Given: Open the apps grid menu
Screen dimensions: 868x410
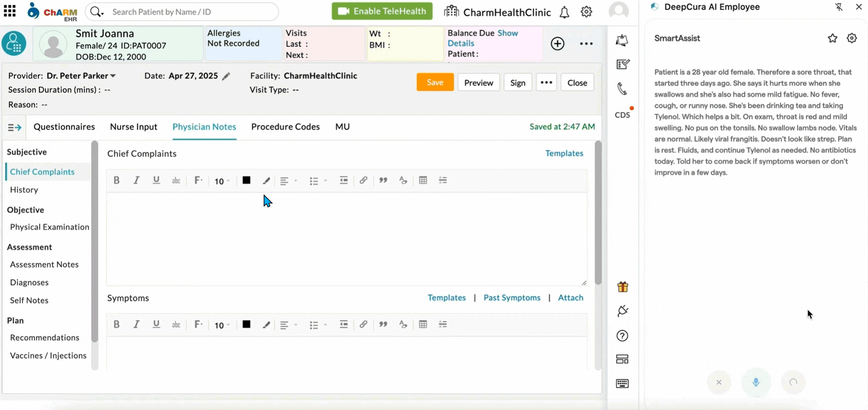Looking at the screenshot, I should [x=10, y=11].
